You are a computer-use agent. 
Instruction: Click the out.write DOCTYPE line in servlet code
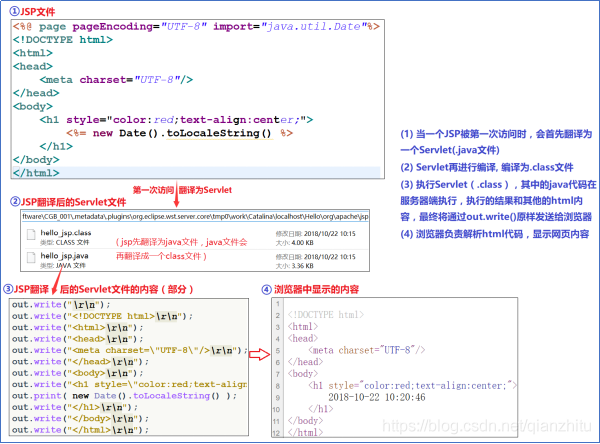coord(102,316)
